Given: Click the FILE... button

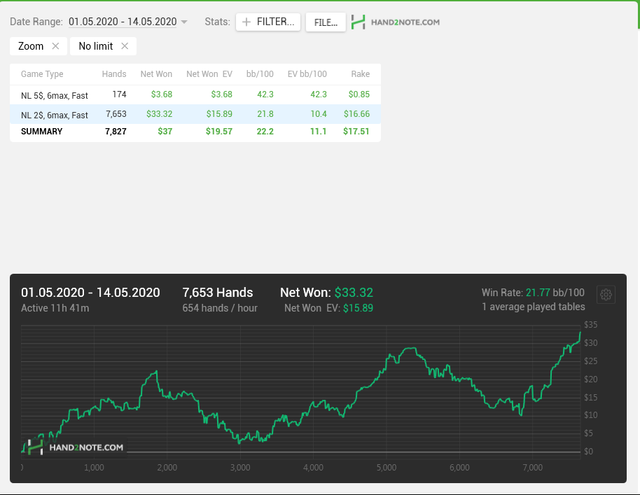Looking at the screenshot, I should click(325, 22).
